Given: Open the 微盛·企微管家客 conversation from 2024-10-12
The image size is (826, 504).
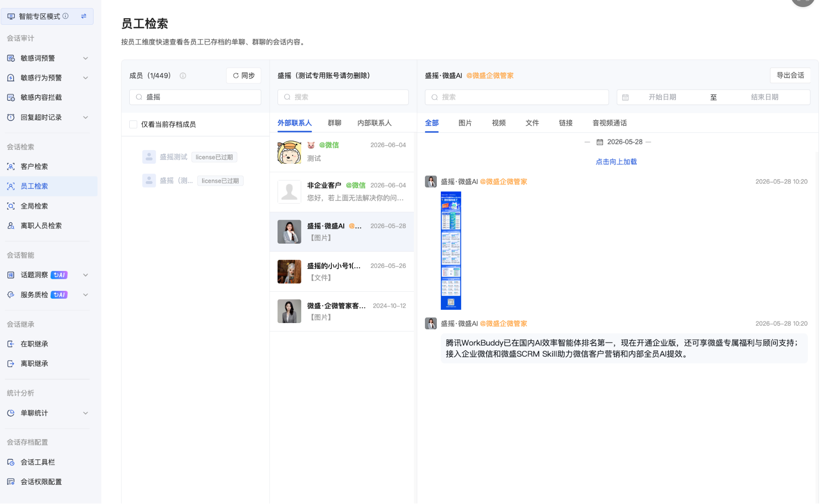Looking at the screenshot, I should click(342, 312).
